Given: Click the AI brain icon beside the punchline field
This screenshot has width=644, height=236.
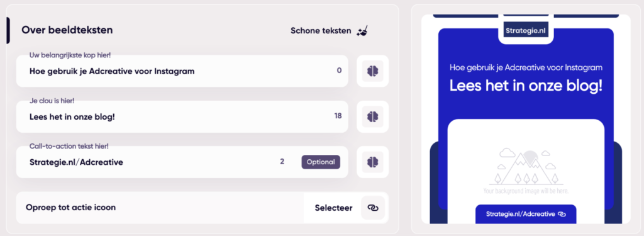Looking at the screenshot, I should pyautogui.click(x=372, y=116).
